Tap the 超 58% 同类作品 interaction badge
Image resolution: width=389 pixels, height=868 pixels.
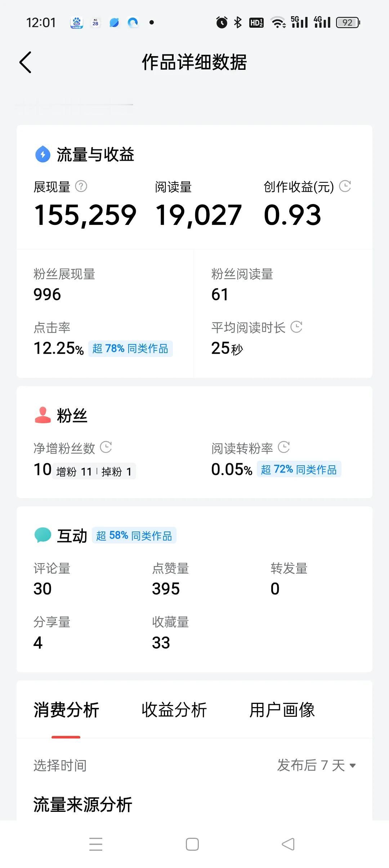coord(134,535)
